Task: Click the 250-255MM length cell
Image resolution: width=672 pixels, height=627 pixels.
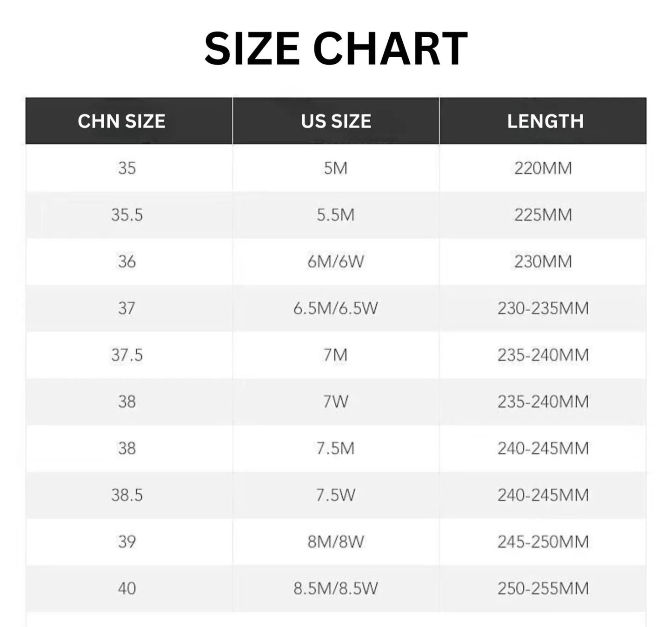Action: (x=543, y=588)
